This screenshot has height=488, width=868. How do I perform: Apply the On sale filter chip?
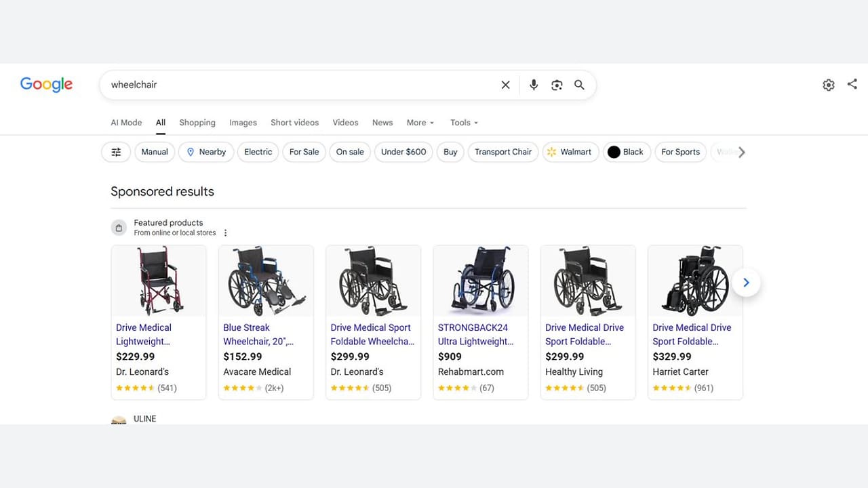point(350,152)
